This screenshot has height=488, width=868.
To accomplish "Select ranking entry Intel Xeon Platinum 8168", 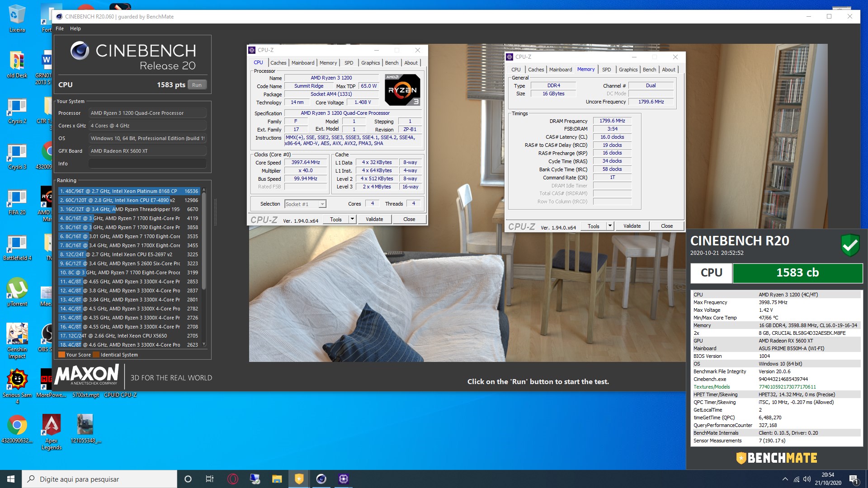I will (129, 191).
